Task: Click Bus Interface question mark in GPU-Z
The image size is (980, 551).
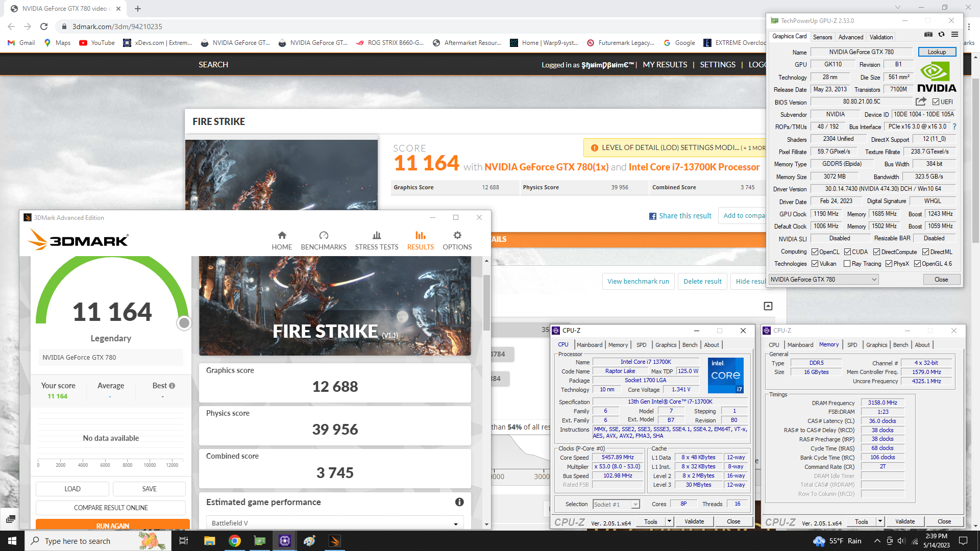Action: tap(954, 127)
